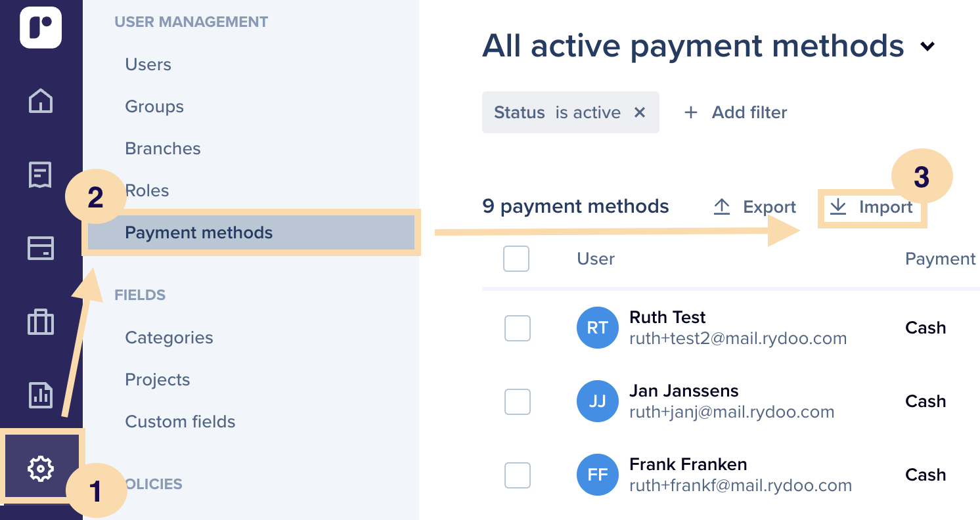Check the Jan Janssens row checkbox
This screenshot has height=520, width=980.
point(518,401)
